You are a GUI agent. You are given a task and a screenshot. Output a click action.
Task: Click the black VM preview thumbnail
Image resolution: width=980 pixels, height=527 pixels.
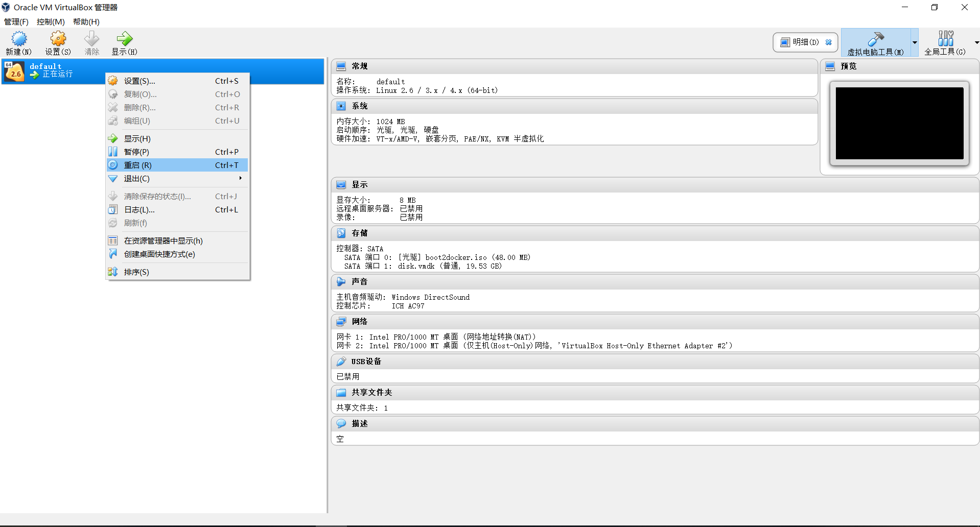coord(899,123)
